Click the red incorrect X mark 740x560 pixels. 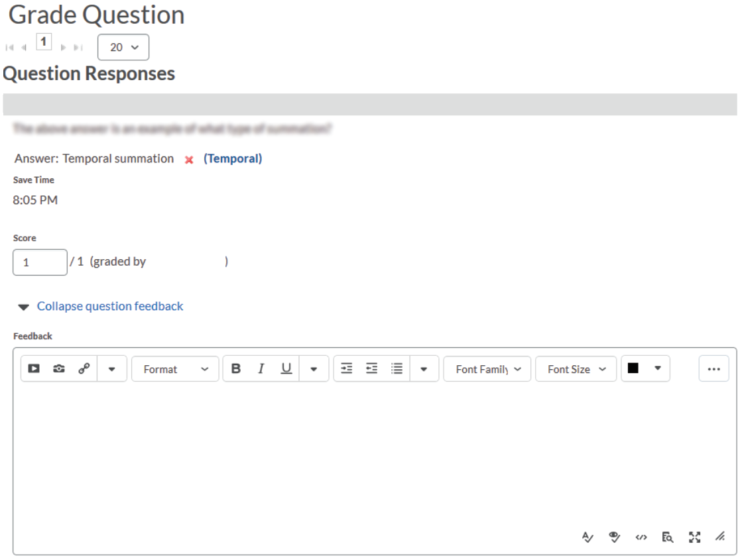tap(189, 160)
